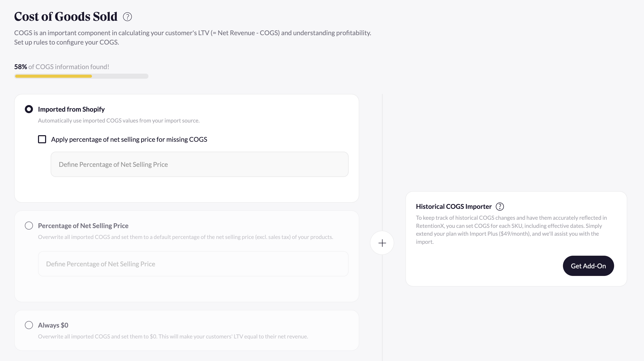The image size is (644, 361).
Task: Select the Always $0 COGS option
Action: point(29,325)
